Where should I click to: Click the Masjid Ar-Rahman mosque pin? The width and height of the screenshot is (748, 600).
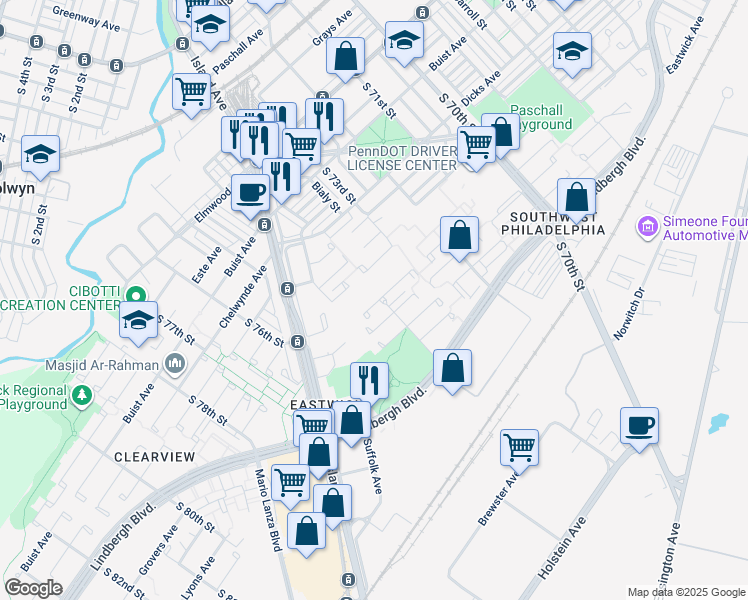click(x=175, y=364)
